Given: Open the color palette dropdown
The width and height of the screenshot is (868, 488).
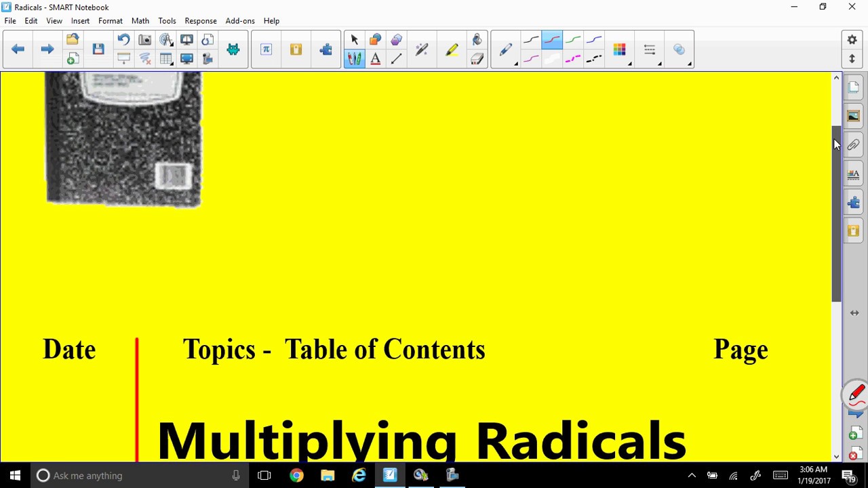Looking at the screenshot, I should [620, 49].
